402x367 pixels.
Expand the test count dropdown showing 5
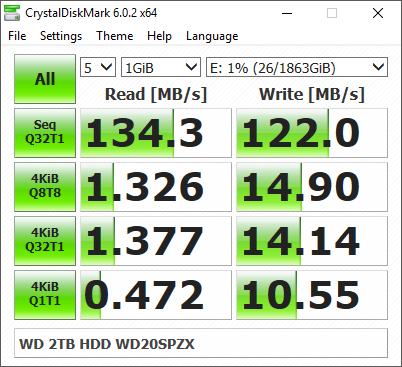coord(98,67)
